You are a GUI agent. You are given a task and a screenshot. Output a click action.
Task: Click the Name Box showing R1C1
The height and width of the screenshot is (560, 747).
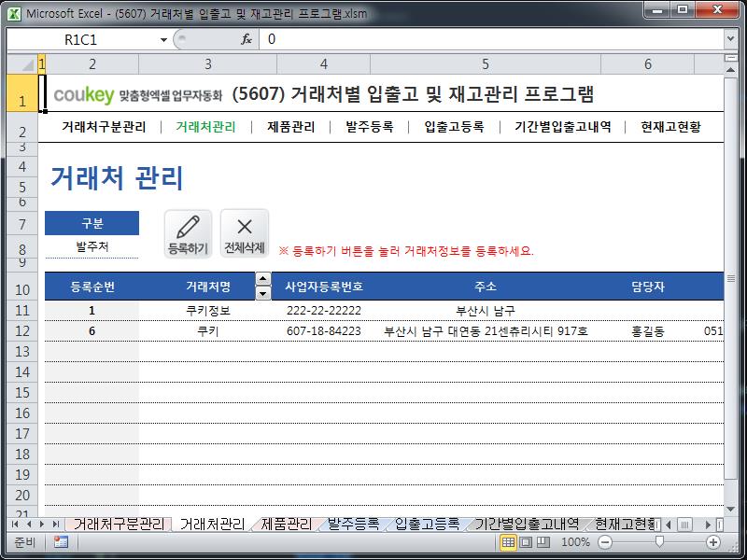(81, 39)
